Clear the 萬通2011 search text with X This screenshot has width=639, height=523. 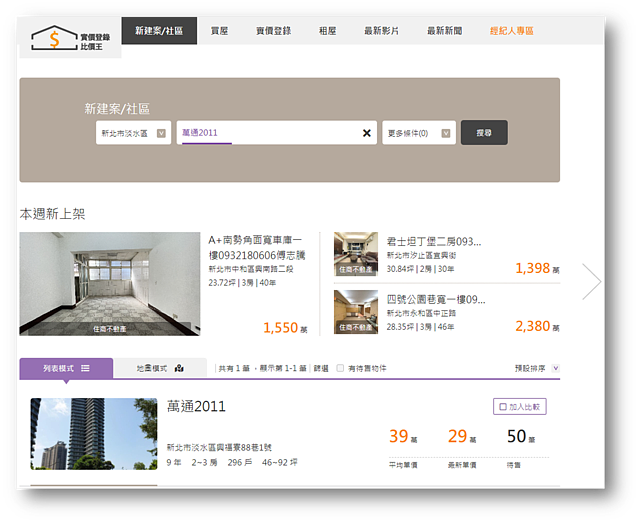point(366,133)
